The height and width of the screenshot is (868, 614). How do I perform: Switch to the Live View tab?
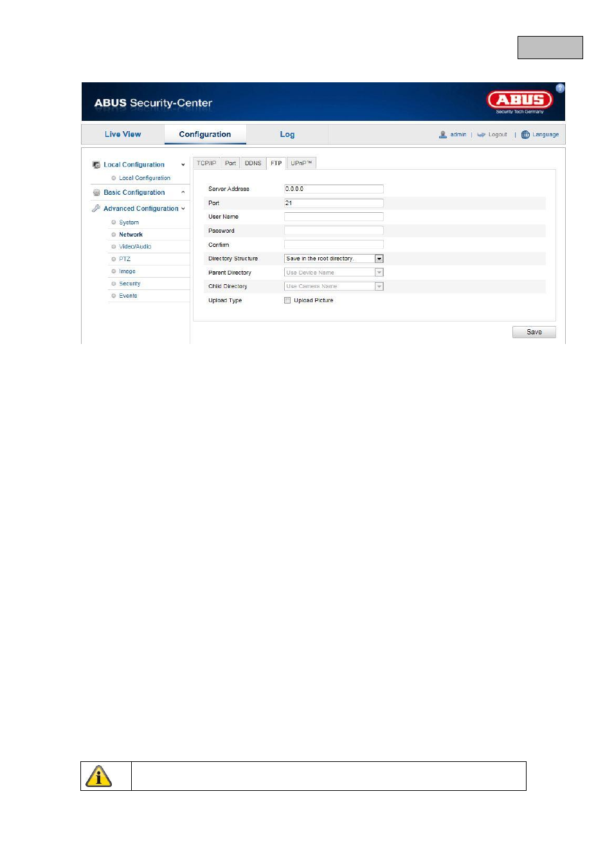click(123, 134)
